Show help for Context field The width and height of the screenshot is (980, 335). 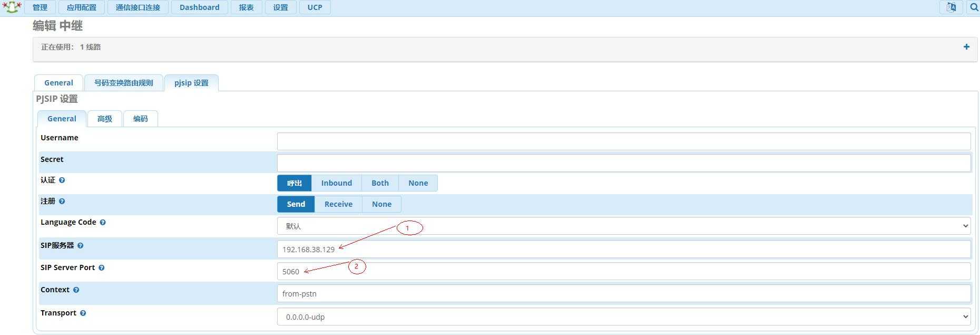[76, 290]
